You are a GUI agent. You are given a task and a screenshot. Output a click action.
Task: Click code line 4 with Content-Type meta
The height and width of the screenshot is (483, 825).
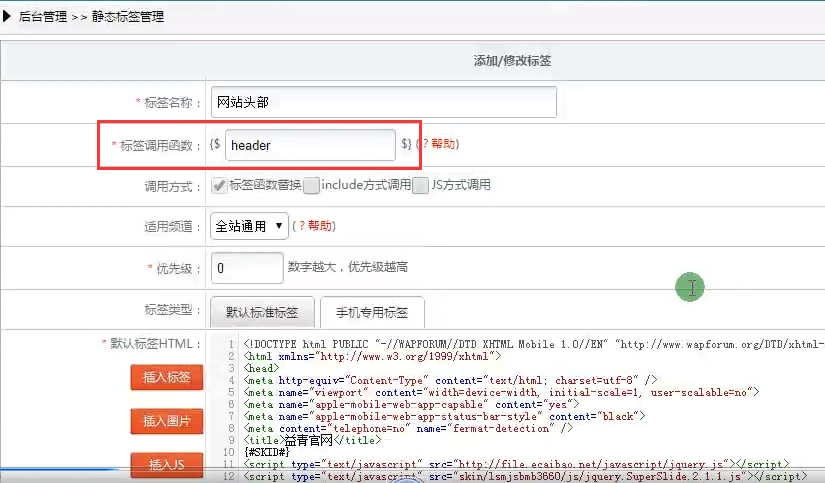coord(450,380)
